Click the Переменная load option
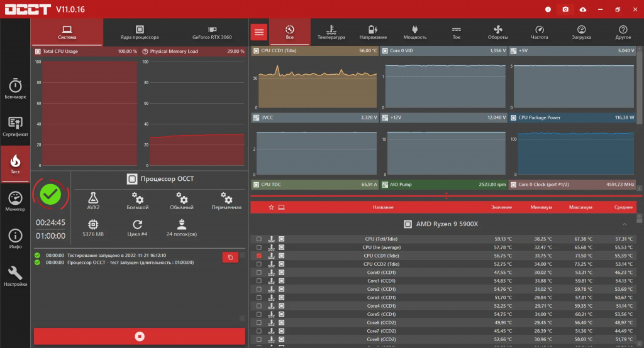Viewport: 644px width, 348px height. click(226, 201)
